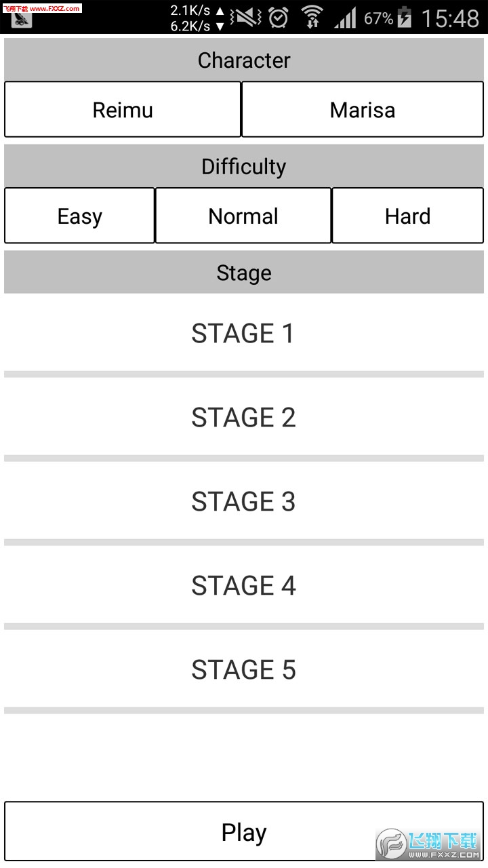Set difficulty to Easy

(x=80, y=216)
